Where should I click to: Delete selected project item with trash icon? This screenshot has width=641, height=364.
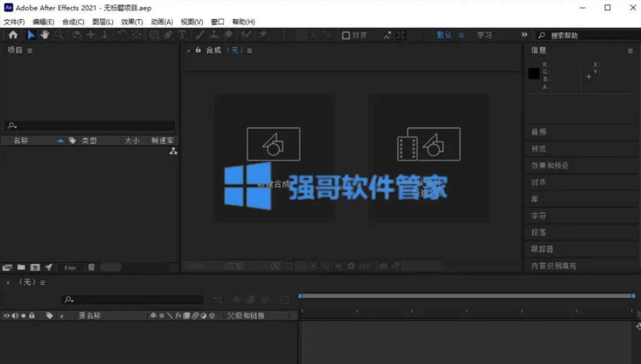pos(91,267)
